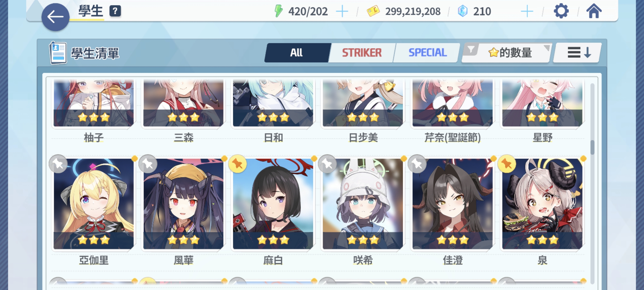
Task: Open the help question mark icon
Action: pos(115,11)
